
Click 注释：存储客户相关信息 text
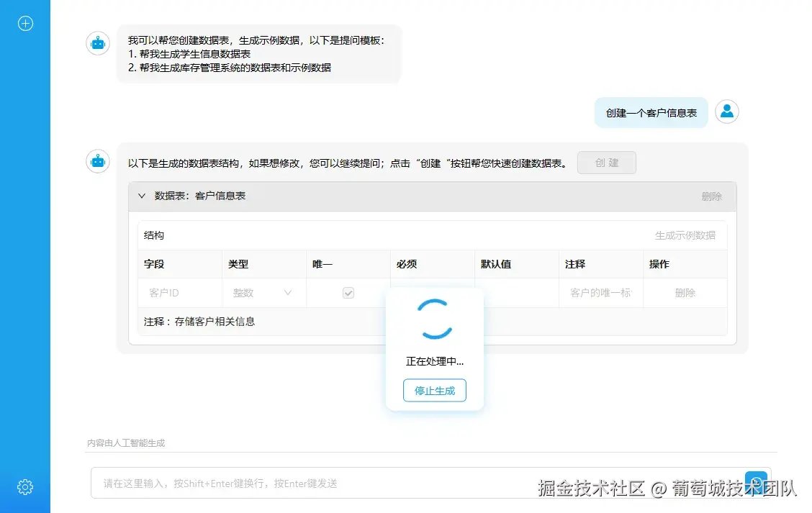click(x=199, y=322)
